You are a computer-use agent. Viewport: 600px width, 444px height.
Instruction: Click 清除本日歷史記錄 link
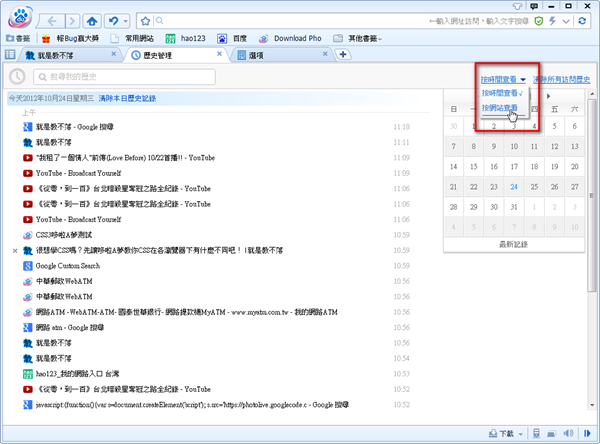[124, 99]
